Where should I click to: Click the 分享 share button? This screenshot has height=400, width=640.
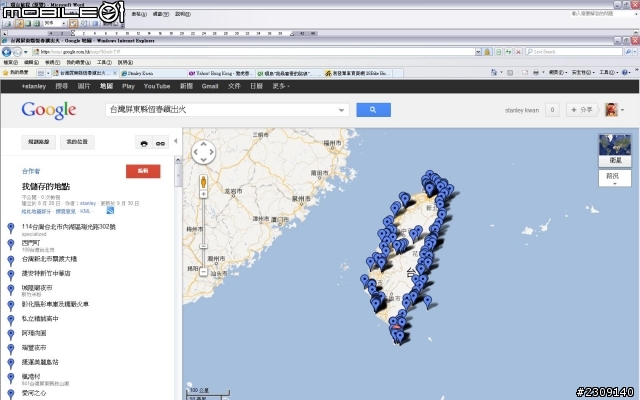coord(582,110)
